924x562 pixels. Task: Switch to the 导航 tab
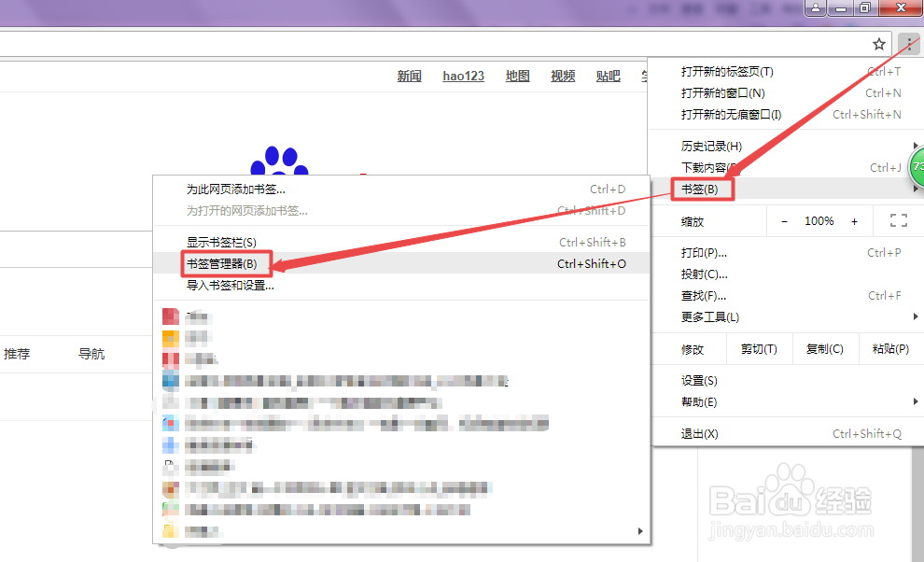pos(91,354)
